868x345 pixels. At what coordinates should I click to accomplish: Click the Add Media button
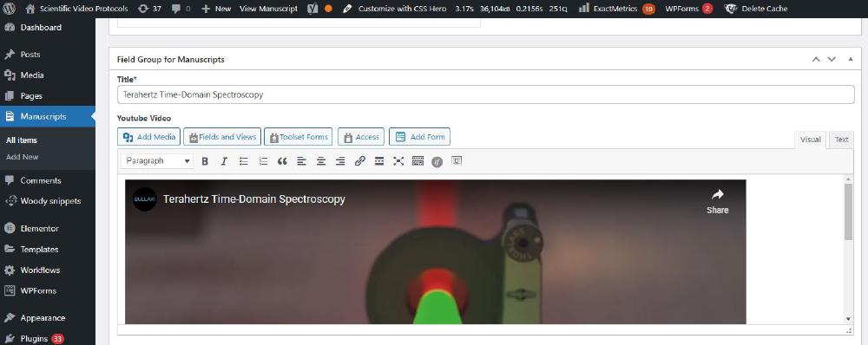149,137
